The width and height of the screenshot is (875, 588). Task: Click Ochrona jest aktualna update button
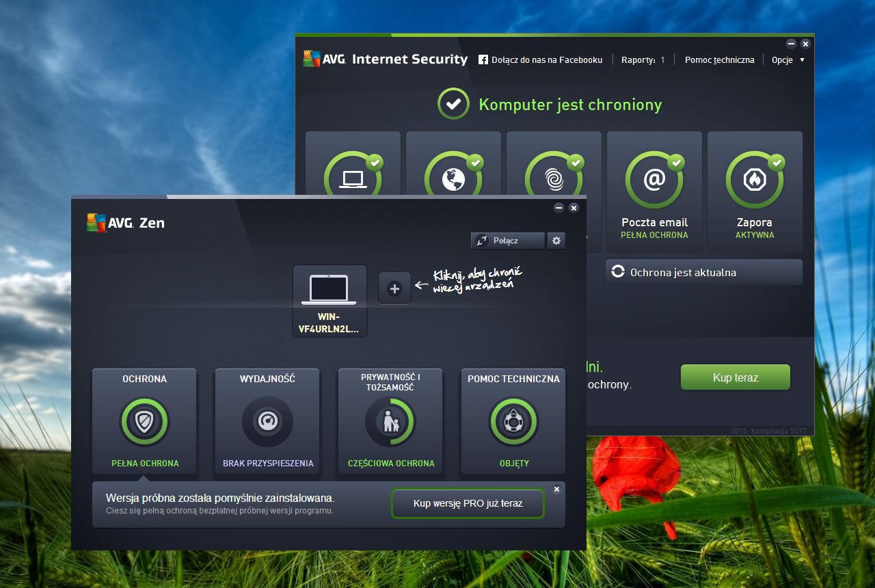pyautogui.click(x=704, y=272)
